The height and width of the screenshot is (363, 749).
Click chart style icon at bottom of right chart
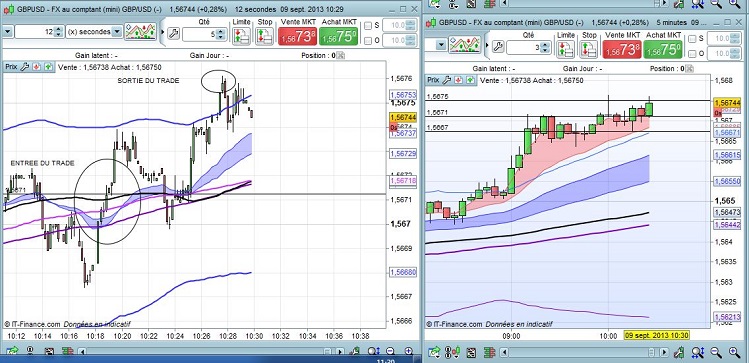[471, 352]
